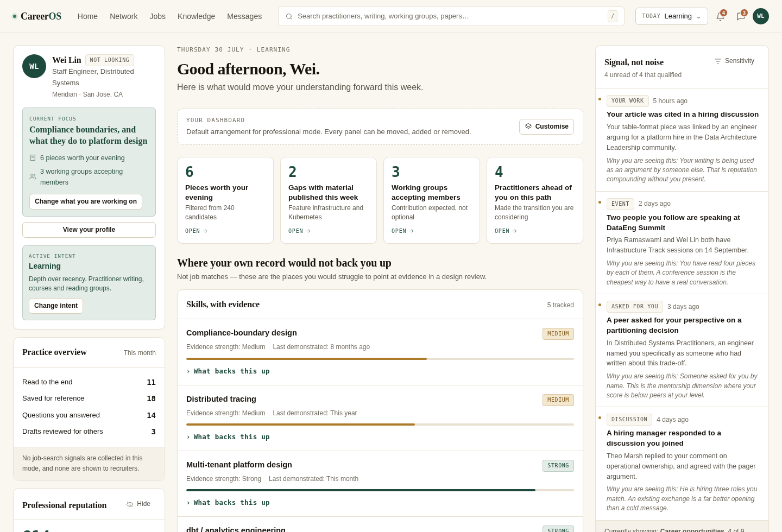This screenshot has height=532, width=782.
Task: Go to the Home nav item
Action: tap(87, 16)
